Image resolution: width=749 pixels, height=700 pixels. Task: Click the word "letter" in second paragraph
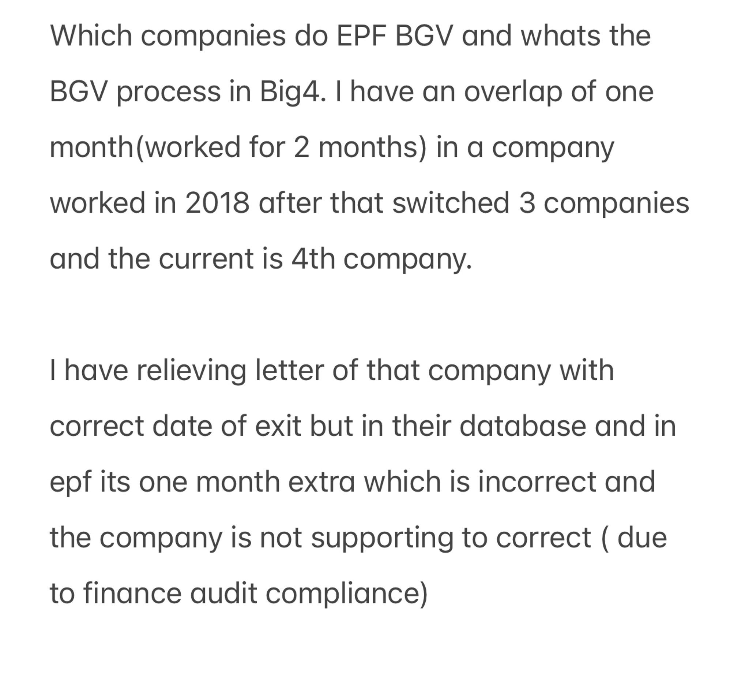tap(289, 370)
